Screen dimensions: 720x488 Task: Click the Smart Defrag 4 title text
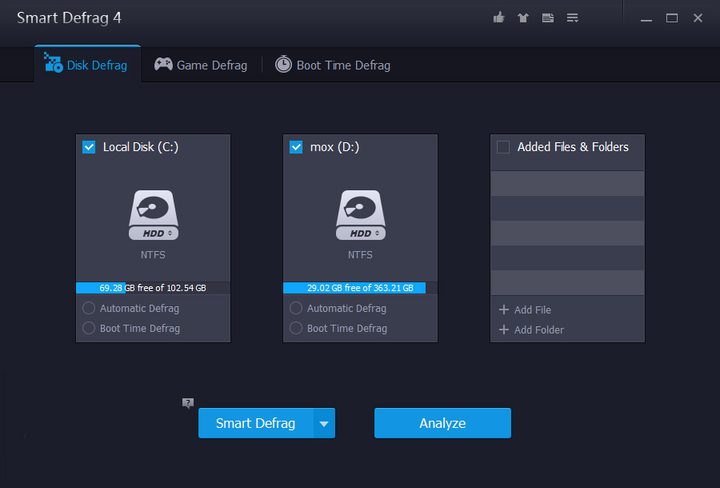[x=69, y=18]
